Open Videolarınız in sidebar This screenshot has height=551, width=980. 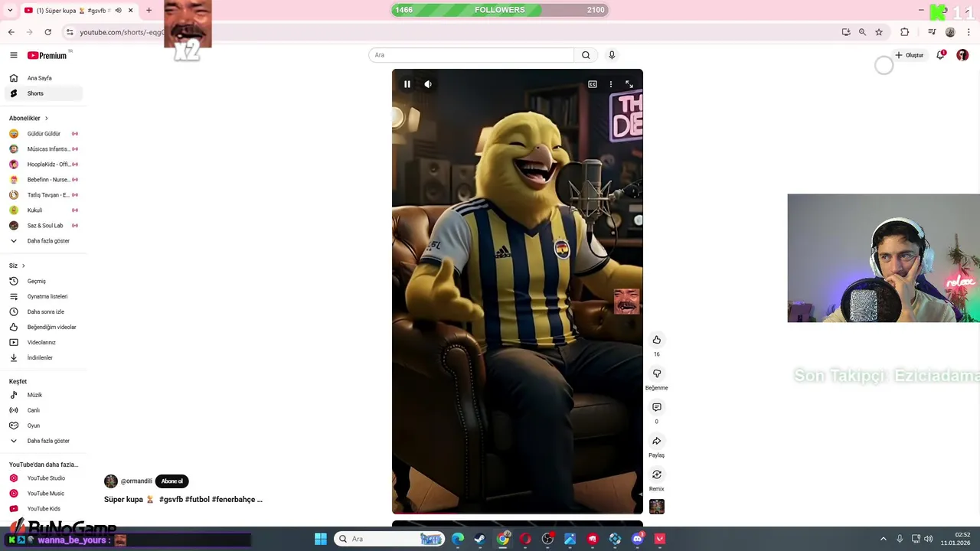[x=44, y=342]
